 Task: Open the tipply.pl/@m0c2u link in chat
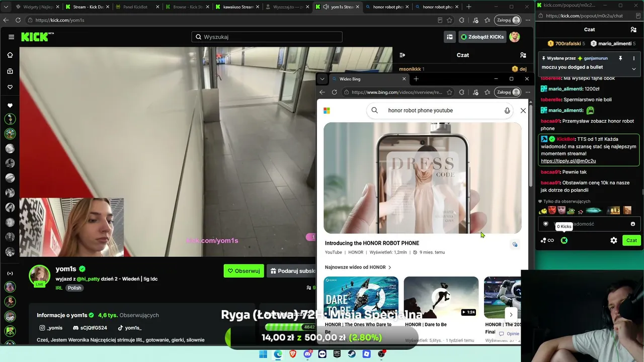click(x=568, y=161)
